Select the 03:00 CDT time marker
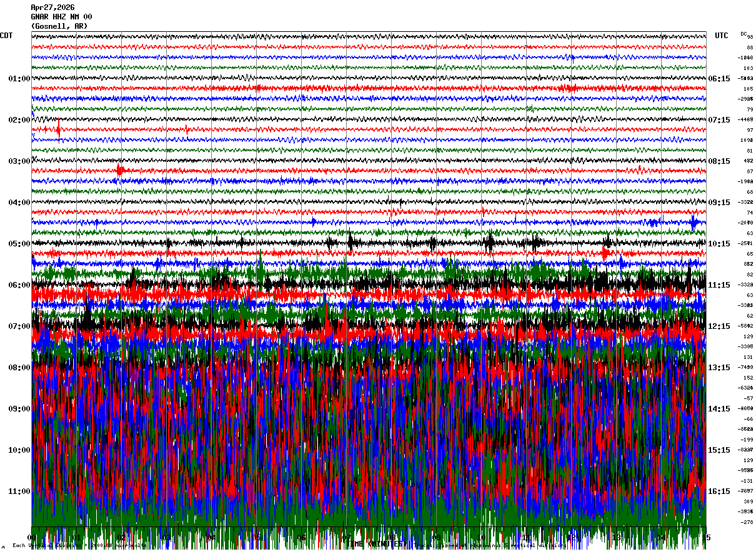The image size is (756, 554). click(x=19, y=161)
